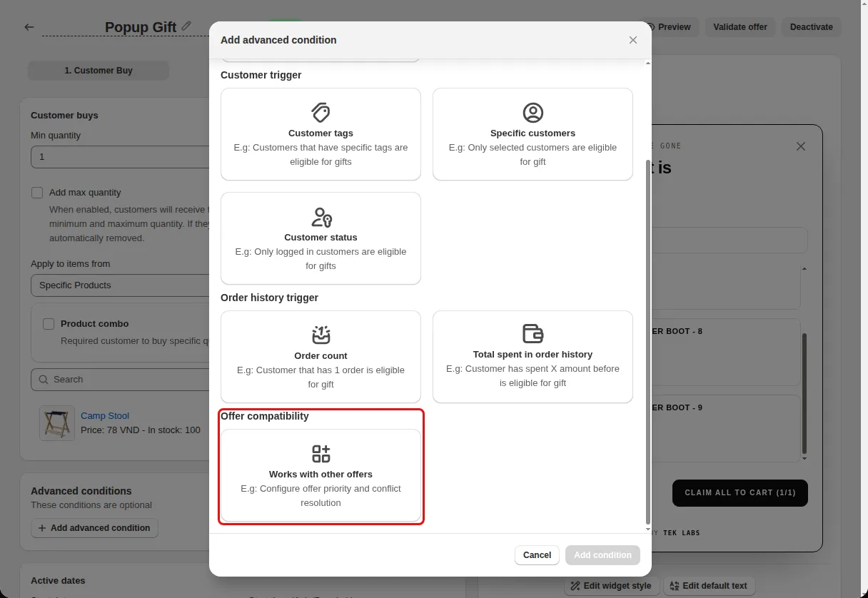Image resolution: width=868 pixels, height=598 pixels.
Task: Click the search magnifier icon
Action: (x=44, y=380)
